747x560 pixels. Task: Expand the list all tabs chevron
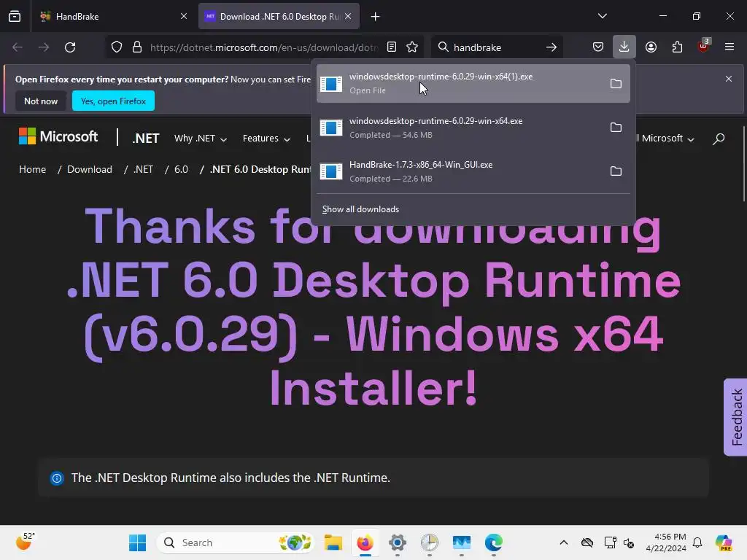click(602, 16)
